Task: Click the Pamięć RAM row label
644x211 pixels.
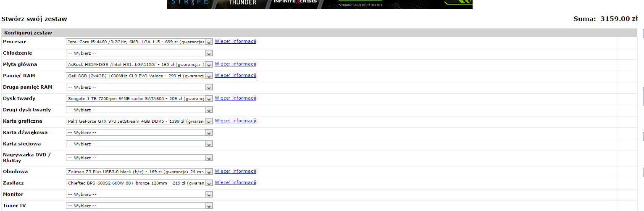Action: click(x=18, y=76)
